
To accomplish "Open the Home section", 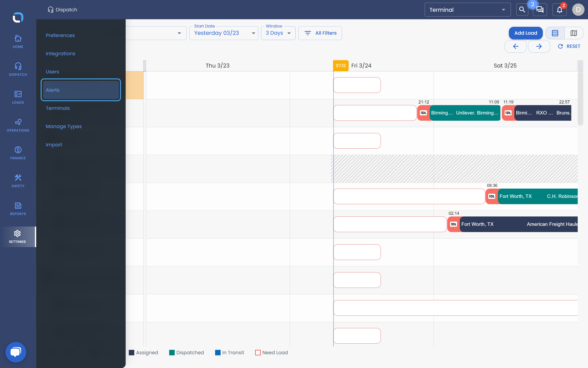I will (18, 41).
